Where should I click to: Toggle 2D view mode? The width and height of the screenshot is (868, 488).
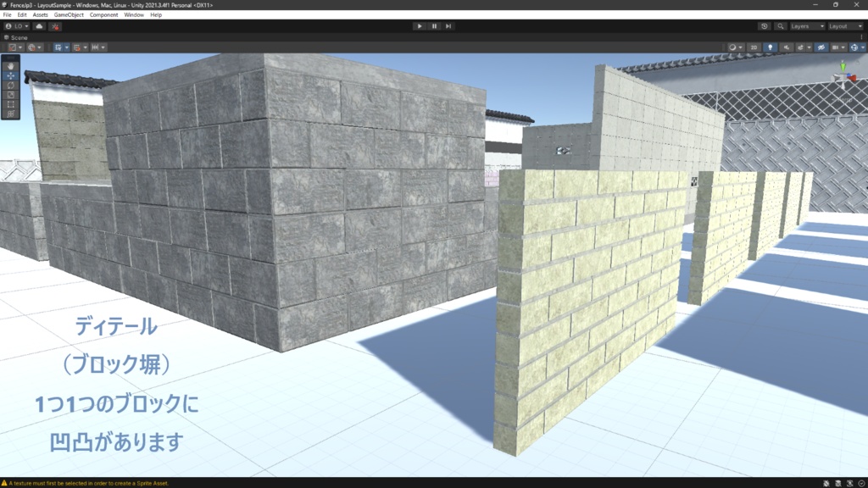754,47
